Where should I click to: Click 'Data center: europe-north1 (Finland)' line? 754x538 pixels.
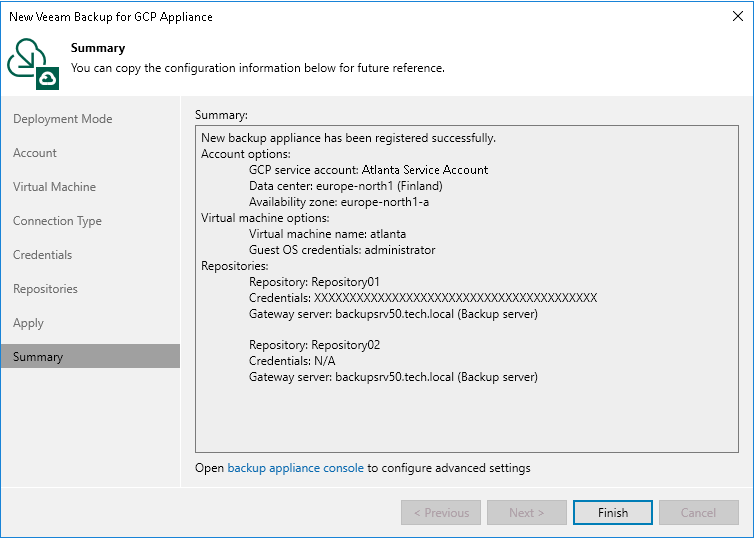click(x=346, y=186)
